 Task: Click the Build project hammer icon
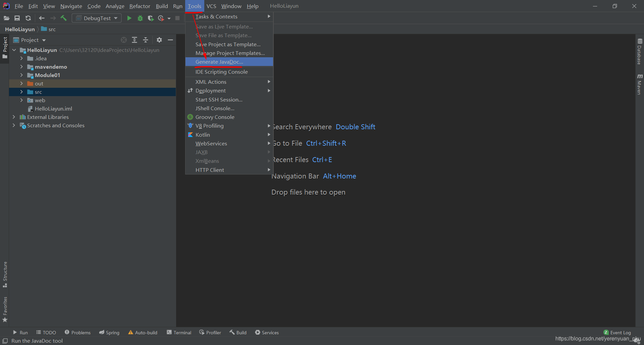(63, 18)
